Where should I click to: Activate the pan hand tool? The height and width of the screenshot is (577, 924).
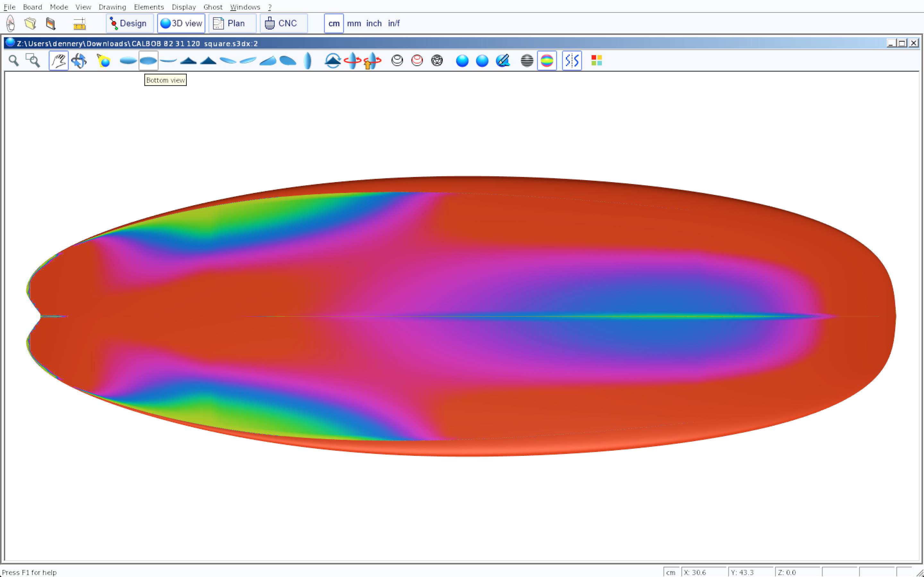(x=58, y=61)
